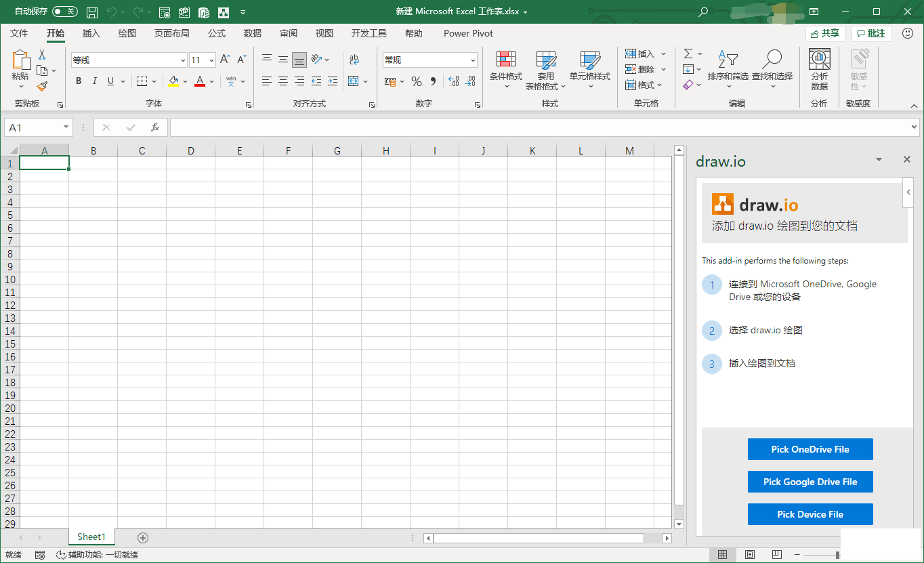The height and width of the screenshot is (563, 924).
Task: Expand the formula bar with the chevron
Action: coord(915,127)
